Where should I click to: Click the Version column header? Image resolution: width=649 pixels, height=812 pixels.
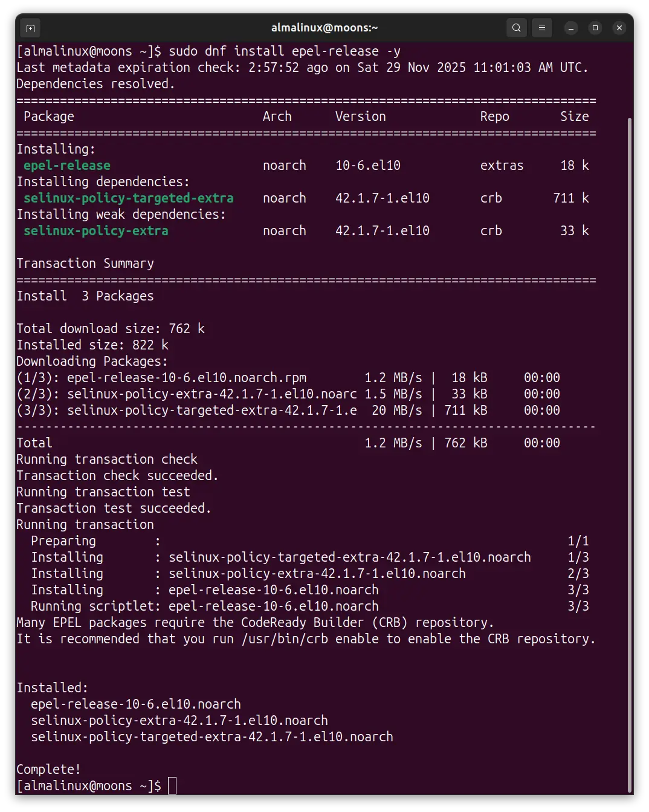(x=361, y=117)
